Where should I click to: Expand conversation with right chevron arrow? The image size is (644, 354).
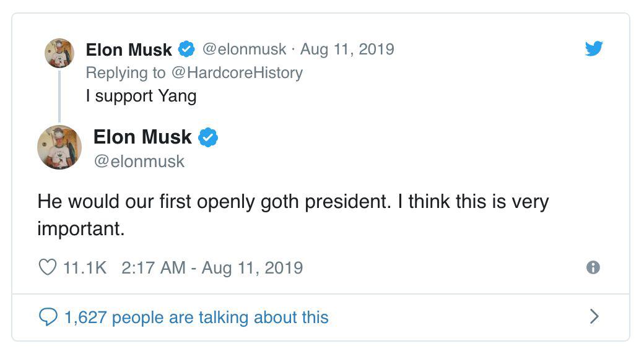(594, 317)
